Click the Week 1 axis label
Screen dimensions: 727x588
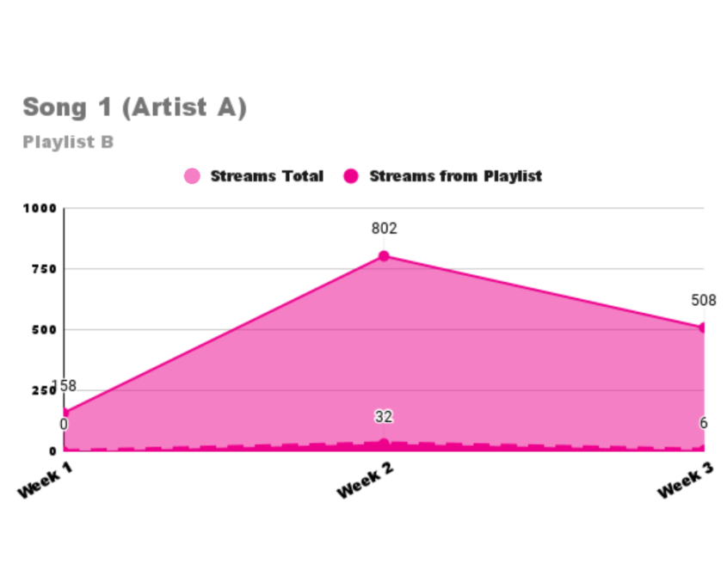[46, 481]
